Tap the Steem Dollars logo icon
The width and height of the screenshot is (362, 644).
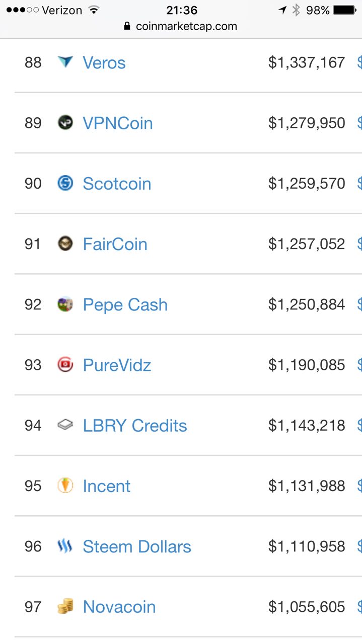(x=65, y=546)
